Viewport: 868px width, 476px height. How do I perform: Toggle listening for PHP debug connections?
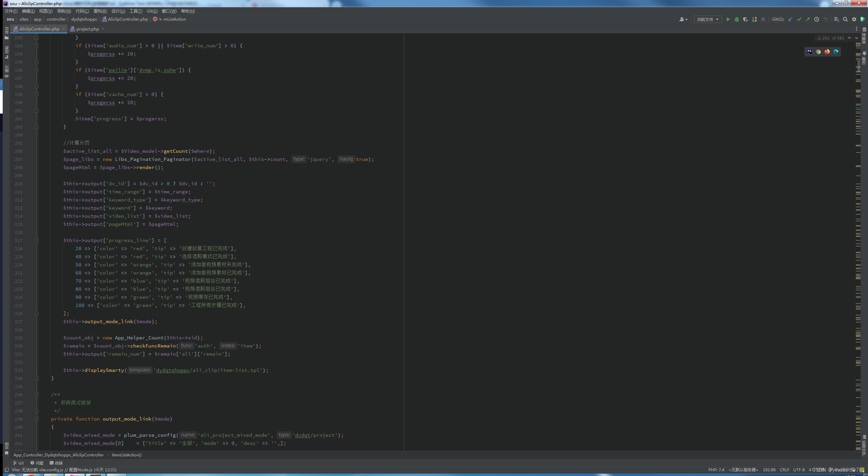click(754, 19)
